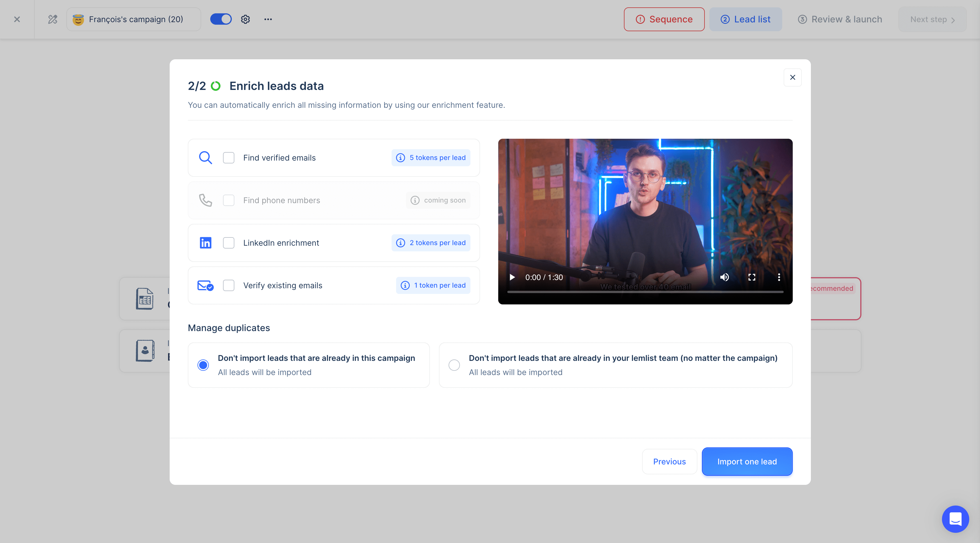Click info icon for 1 token per lead

click(x=405, y=285)
